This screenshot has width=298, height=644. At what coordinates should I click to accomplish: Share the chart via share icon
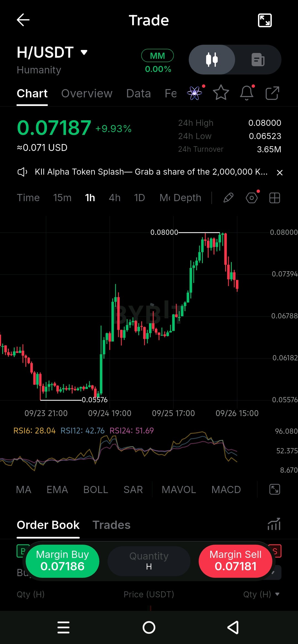272,93
